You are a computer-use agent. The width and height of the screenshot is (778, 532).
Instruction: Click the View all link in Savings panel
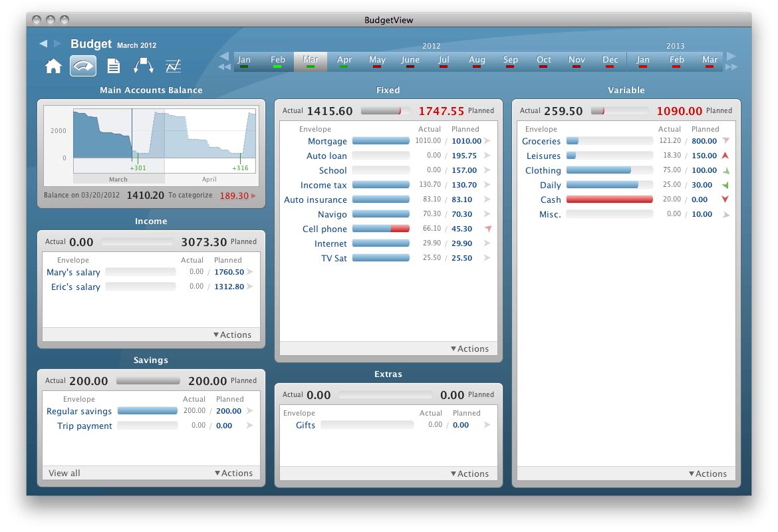tap(64, 473)
